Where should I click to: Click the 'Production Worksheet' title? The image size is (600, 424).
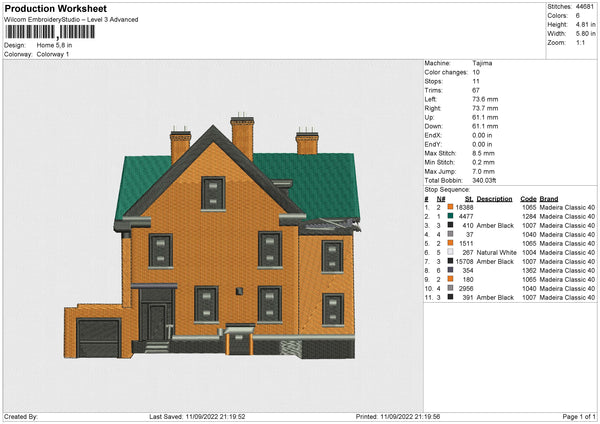tap(55, 8)
